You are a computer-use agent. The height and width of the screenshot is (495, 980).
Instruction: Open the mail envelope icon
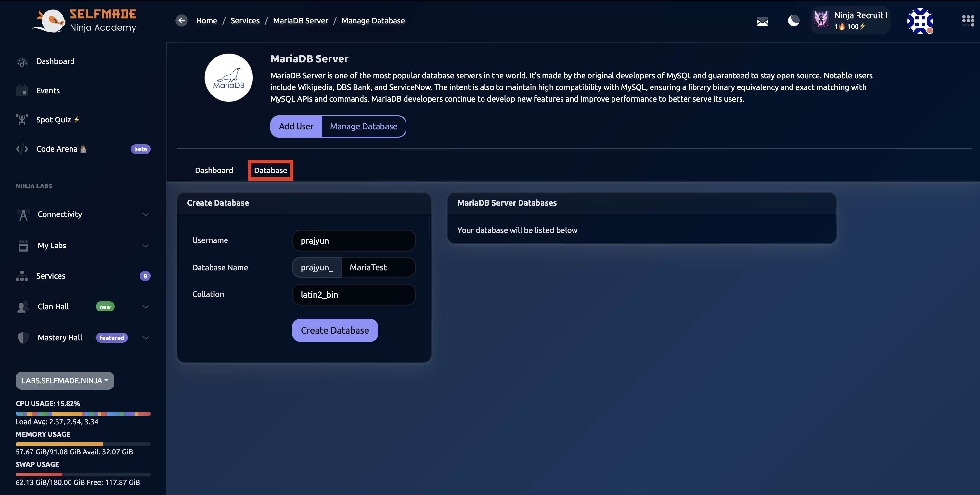tap(762, 22)
